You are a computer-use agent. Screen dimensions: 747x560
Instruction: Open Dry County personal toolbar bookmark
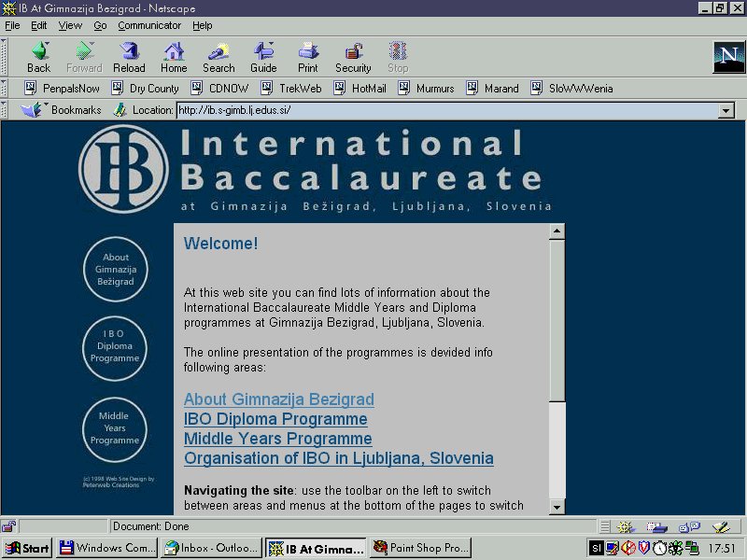pos(146,88)
